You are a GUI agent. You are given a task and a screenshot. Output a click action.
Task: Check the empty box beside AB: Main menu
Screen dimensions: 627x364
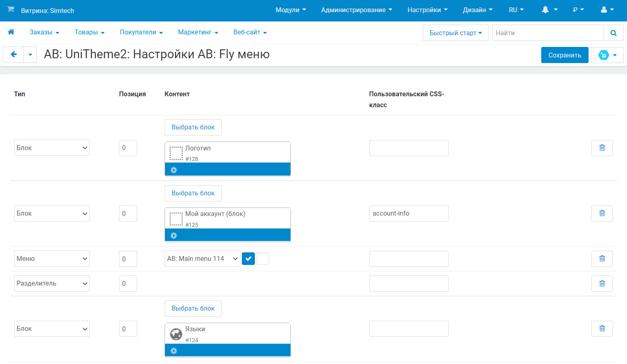pyautogui.click(x=263, y=258)
